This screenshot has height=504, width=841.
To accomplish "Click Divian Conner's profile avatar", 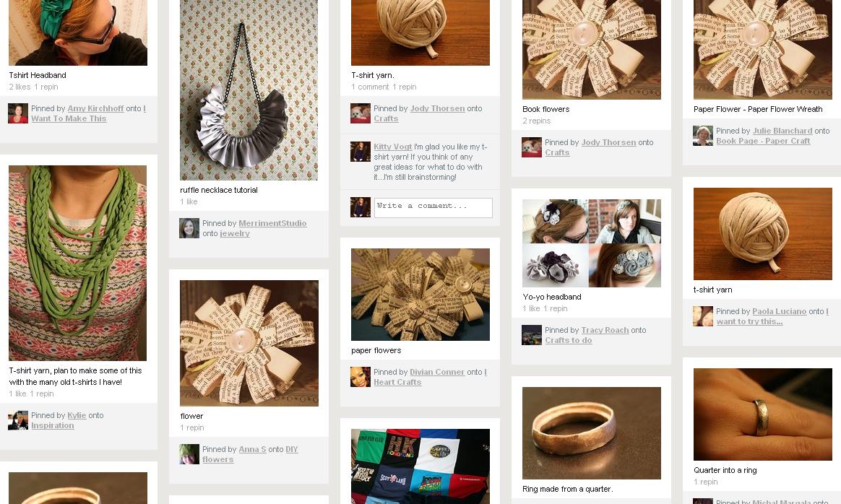I will click(x=361, y=377).
